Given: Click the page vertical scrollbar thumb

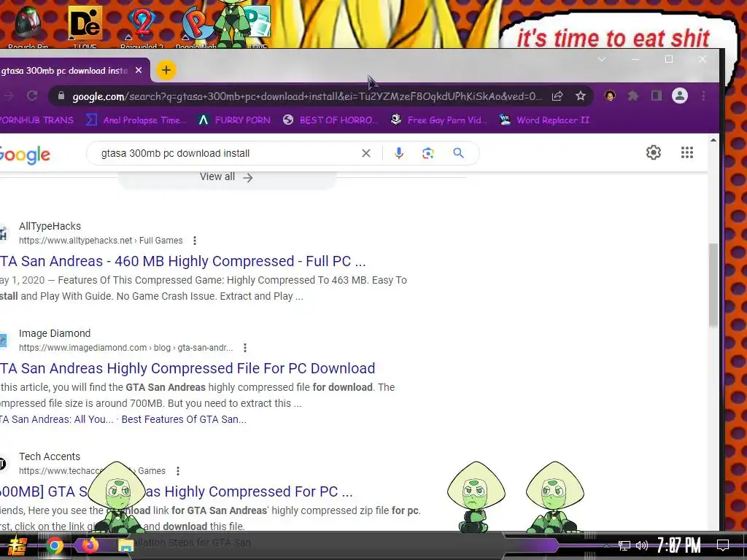Looking at the screenshot, I should [713, 285].
